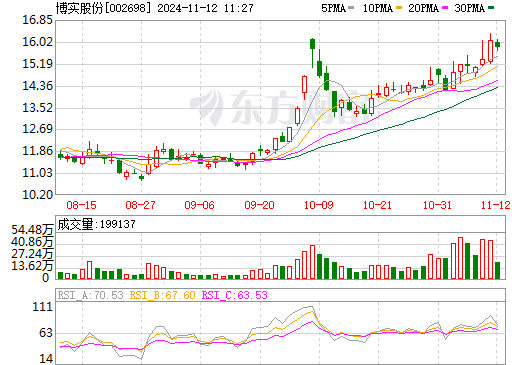
Task: Click the 30PMA green legend swatch
Action: pos(491,8)
